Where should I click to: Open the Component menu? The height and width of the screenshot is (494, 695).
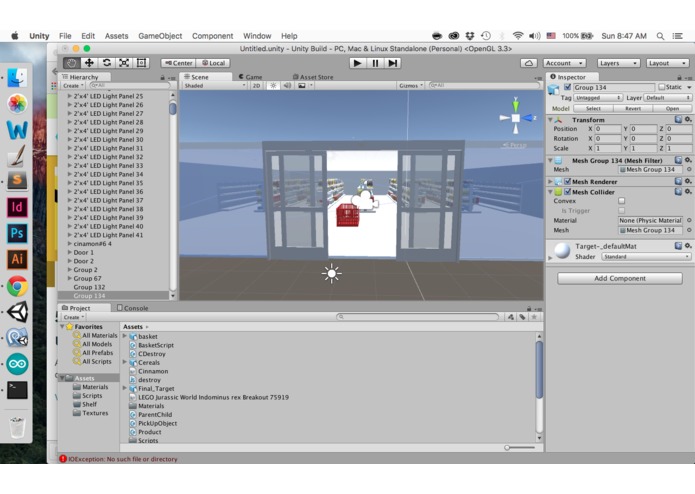pos(212,36)
